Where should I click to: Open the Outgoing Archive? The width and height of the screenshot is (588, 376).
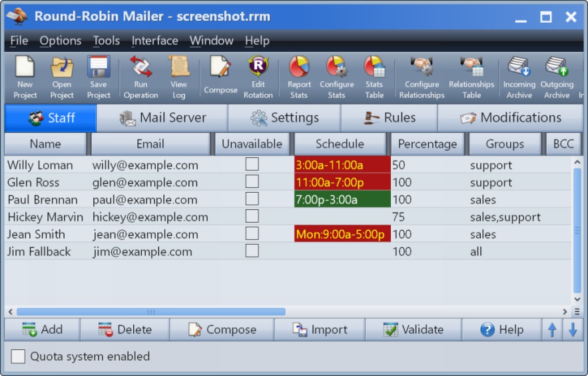point(557,77)
